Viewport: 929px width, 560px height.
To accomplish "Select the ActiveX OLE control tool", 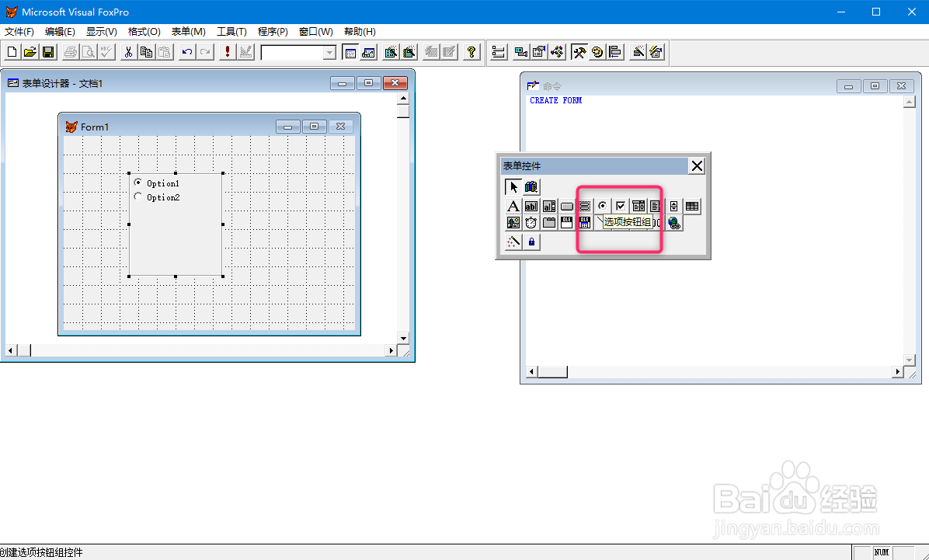I will (567, 223).
